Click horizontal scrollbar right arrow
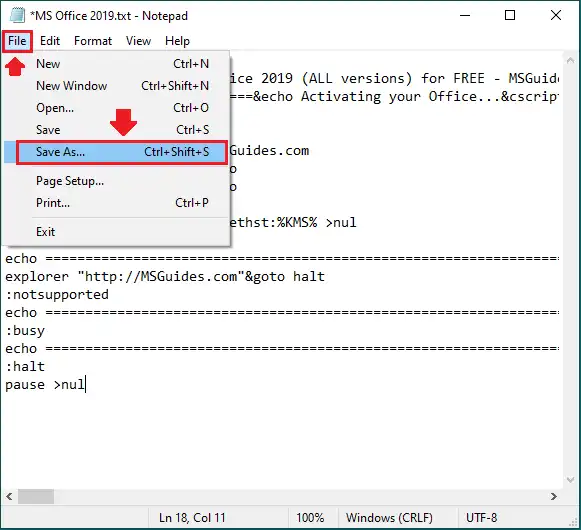581x530 pixels. point(554,496)
